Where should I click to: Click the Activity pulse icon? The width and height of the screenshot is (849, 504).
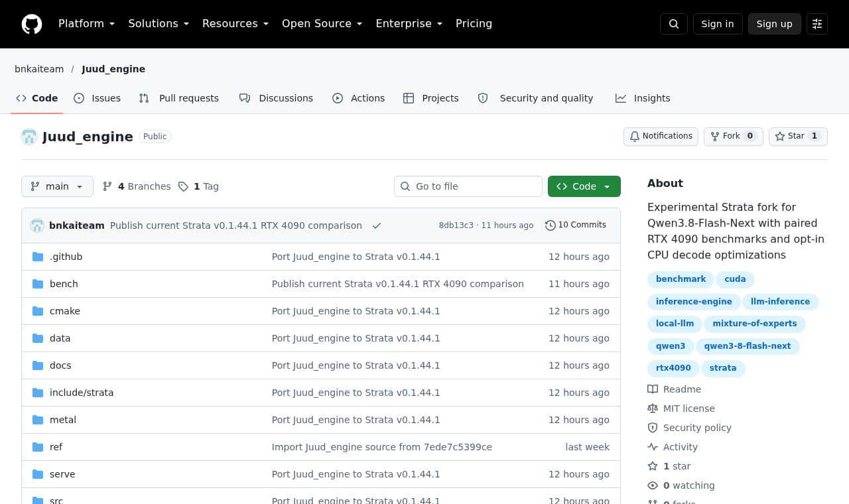pyautogui.click(x=653, y=447)
